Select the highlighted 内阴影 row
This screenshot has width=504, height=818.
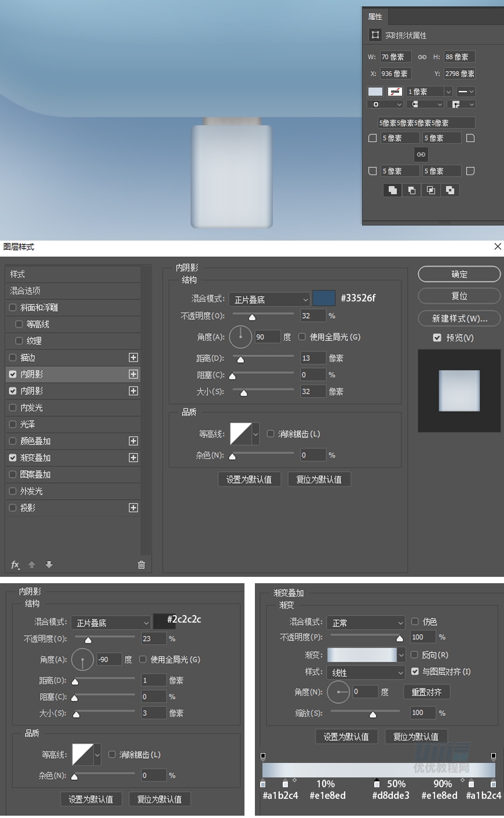click(x=73, y=375)
